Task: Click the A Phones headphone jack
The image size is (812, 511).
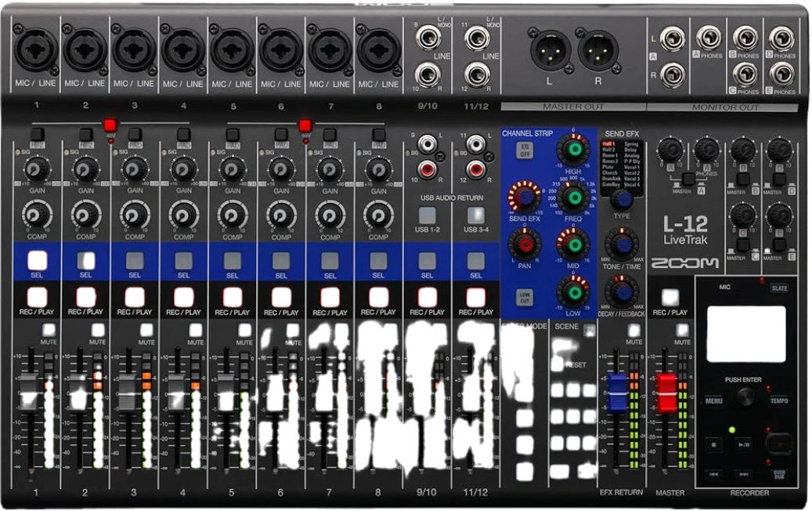Action: click(x=709, y=38)
